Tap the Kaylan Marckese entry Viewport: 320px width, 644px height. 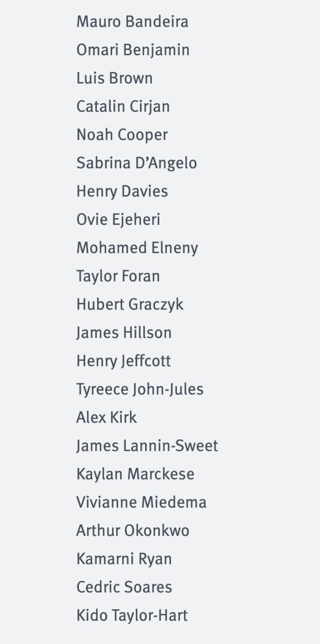(x=135, y=474)
